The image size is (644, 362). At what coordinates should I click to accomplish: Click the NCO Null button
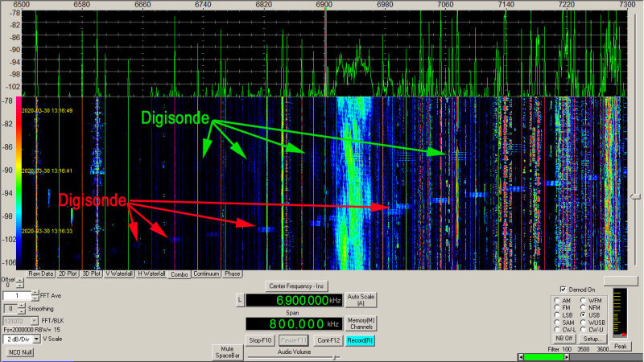[x=20, y=352]
